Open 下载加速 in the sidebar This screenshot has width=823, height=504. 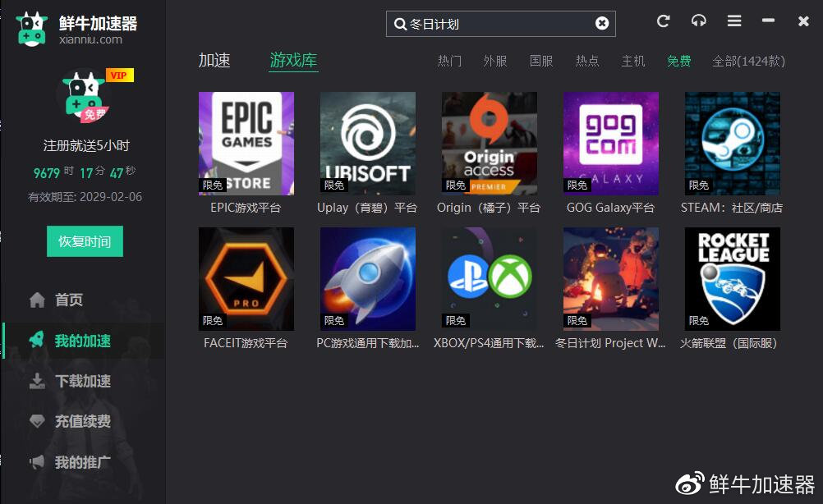click(83, 381)
